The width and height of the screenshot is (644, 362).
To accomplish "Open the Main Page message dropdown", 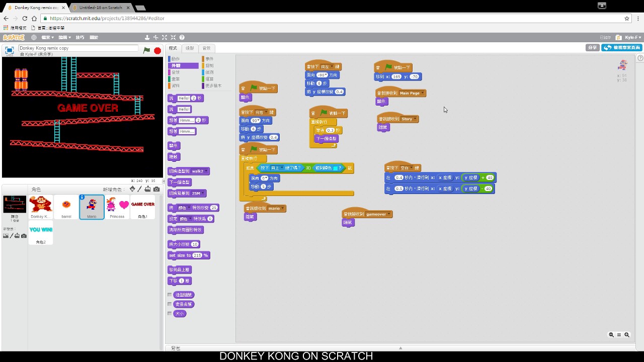I will 411,93.
